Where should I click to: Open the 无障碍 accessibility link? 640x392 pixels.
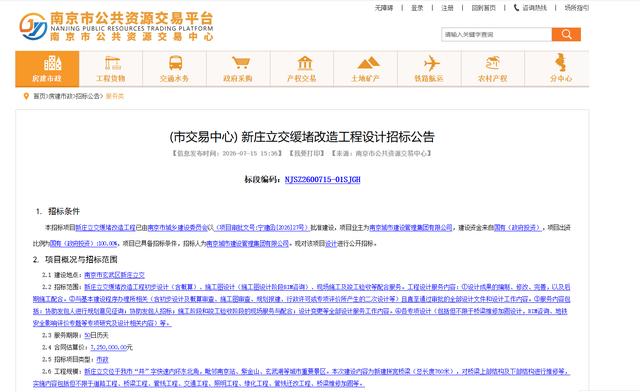tap(384, 8)
